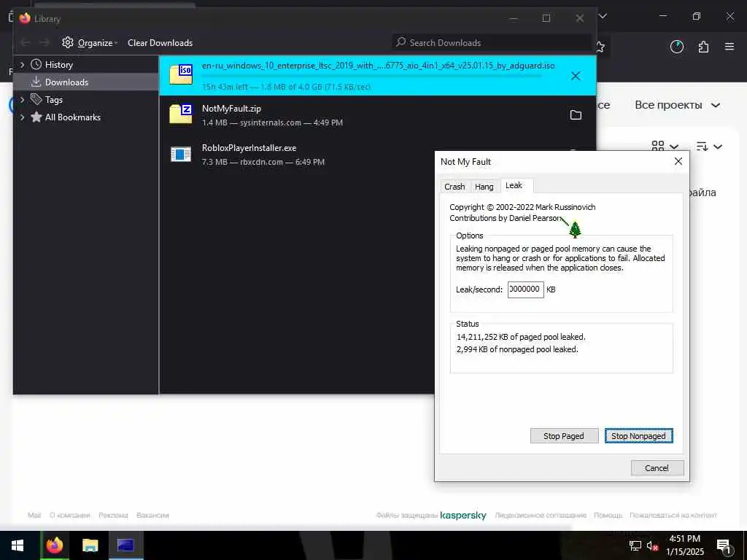This screenshot has width=747, height=560.
Task: Switch to Firefox on the taskbar
Action: (x=54, y=545)
